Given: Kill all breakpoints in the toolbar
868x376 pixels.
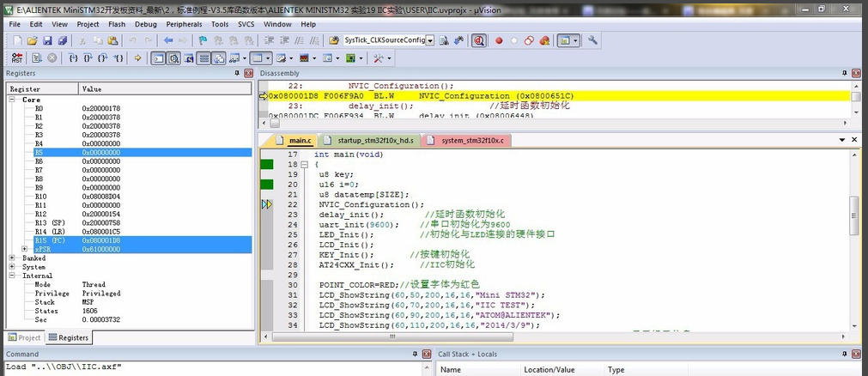Looking at the screenshot, I should coord(544,40).
